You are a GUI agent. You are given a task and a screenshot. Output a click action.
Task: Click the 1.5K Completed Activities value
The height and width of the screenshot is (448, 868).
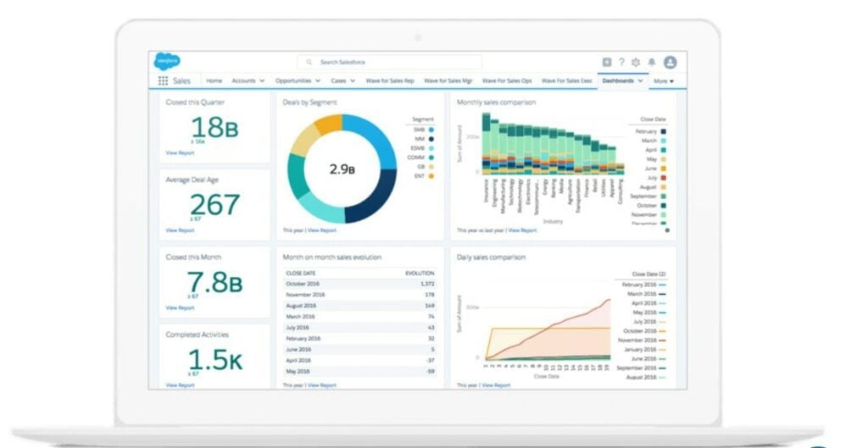pos(214,360)
